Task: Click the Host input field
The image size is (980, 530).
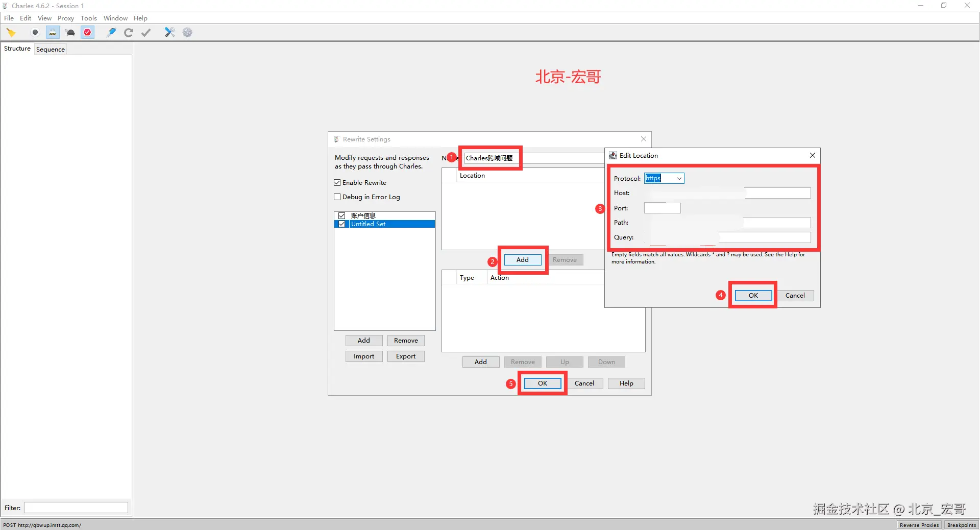Action: 727,193
